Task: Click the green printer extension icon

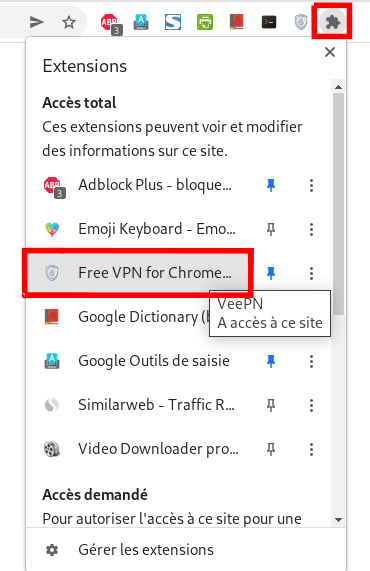Action: click(x=205, y=22)
